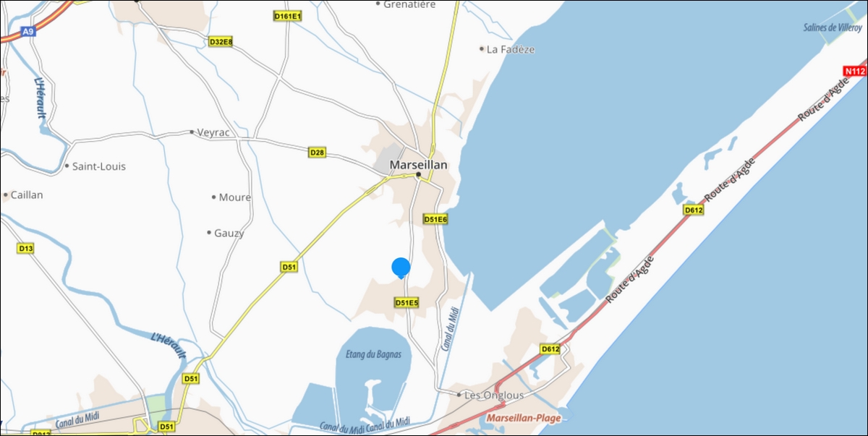Click the Caillan place label
The image size is (868, 436).
coord(27,195)
